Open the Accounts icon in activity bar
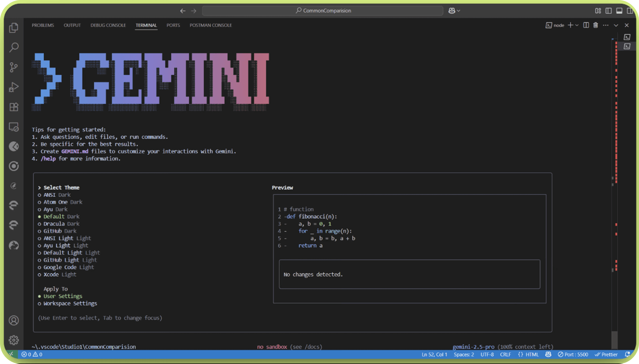The image size is (639, 364). point(14,320)
